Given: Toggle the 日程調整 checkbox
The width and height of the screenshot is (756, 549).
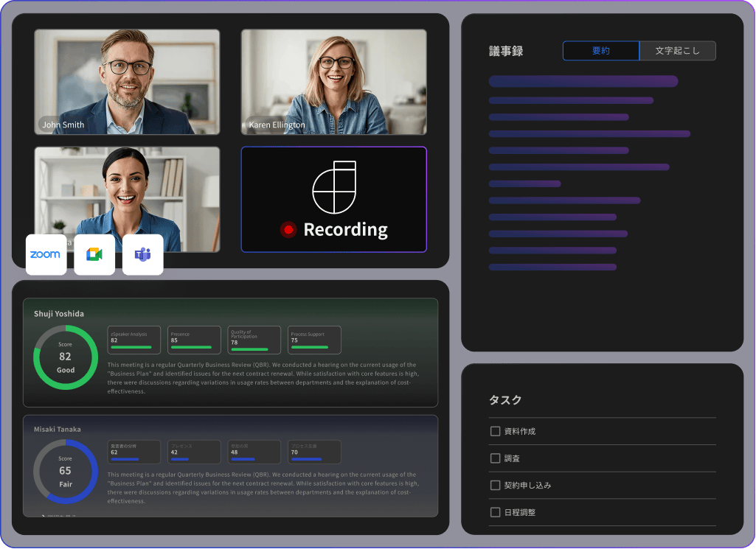Looking at the screenshot, I should point(495,511).
